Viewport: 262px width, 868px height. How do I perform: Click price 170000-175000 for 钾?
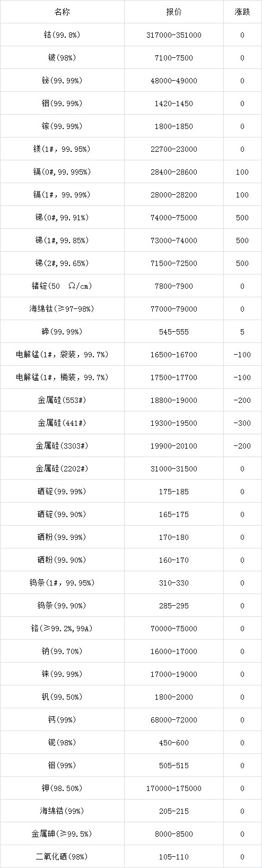[x=173, y=788]
